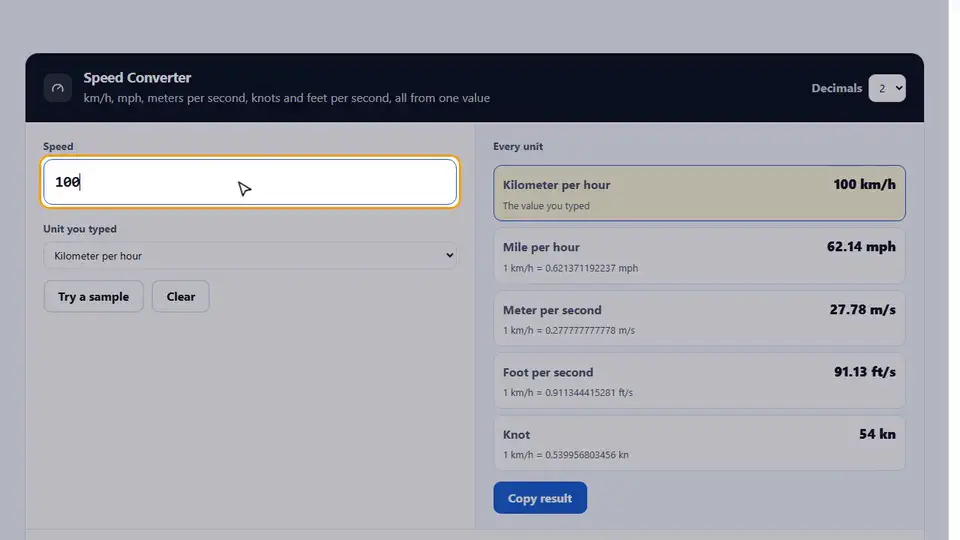Select the Kilometer per hour result card

click(699, 193)
